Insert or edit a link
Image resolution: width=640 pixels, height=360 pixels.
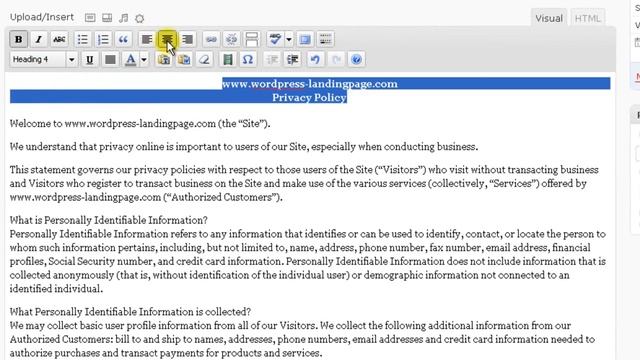(211, 40)
